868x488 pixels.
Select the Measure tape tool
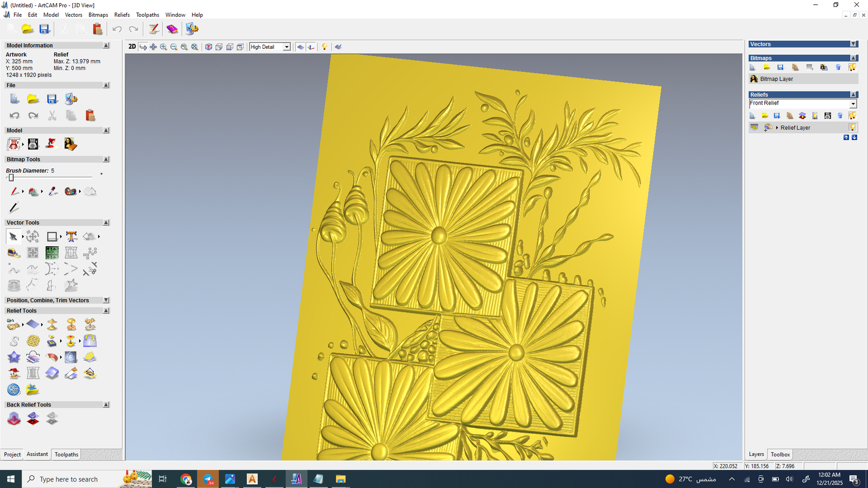(x=14, y=253)
